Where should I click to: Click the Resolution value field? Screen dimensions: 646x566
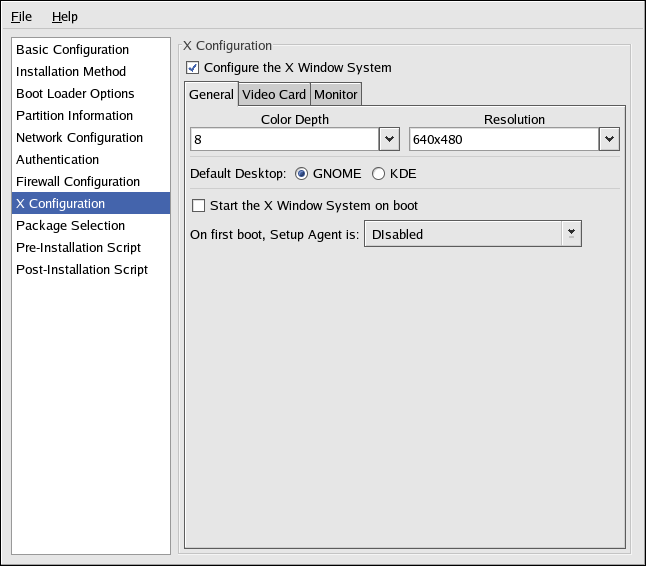[x=503, y=139]
